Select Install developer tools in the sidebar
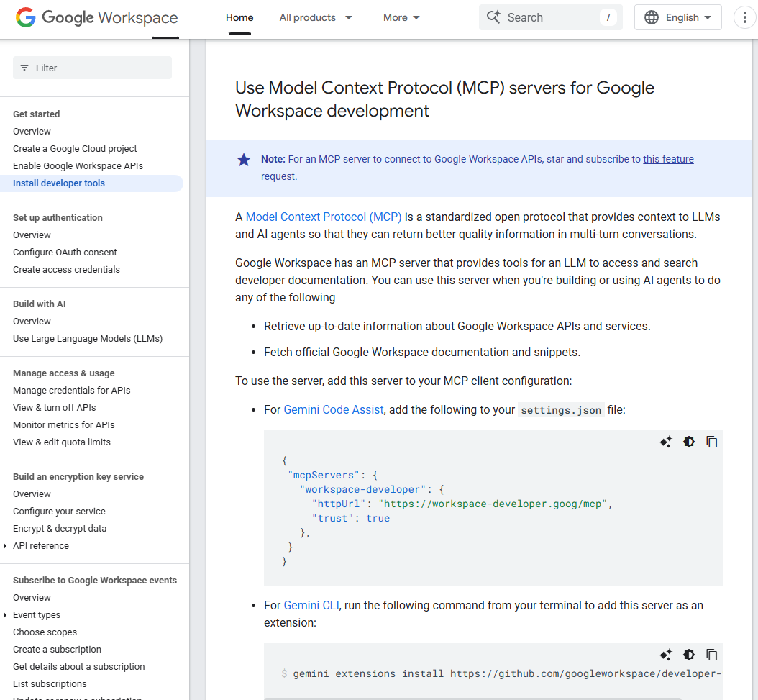 58,183
